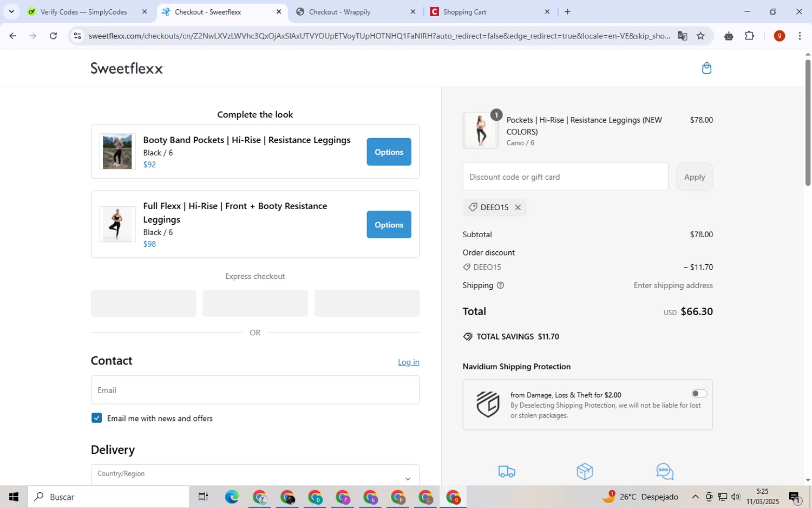The height and width of the screenshot is (508, 812).
Task: Click the Sweetflexx logo
Action: [x=127, y=68]
